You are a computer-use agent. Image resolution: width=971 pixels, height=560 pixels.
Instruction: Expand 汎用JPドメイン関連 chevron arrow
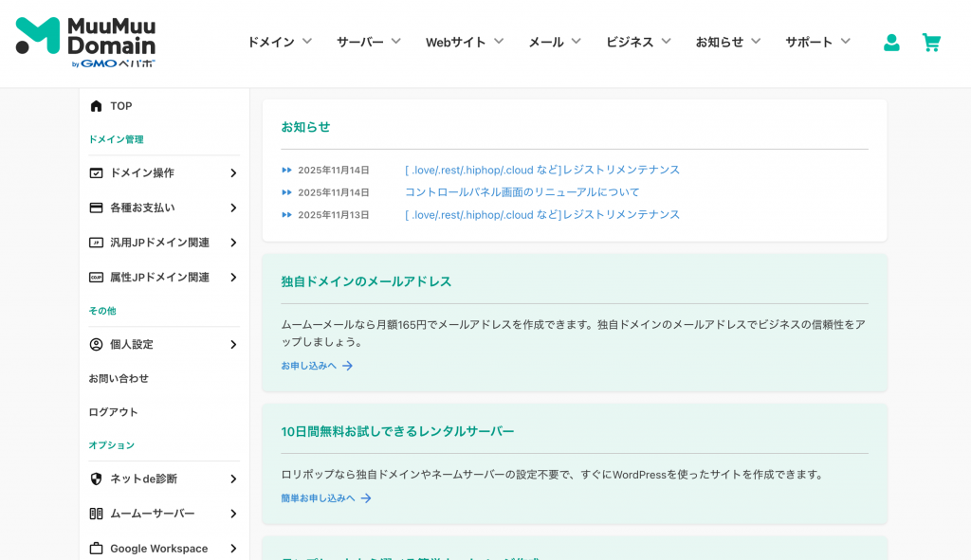click(233, 243)
